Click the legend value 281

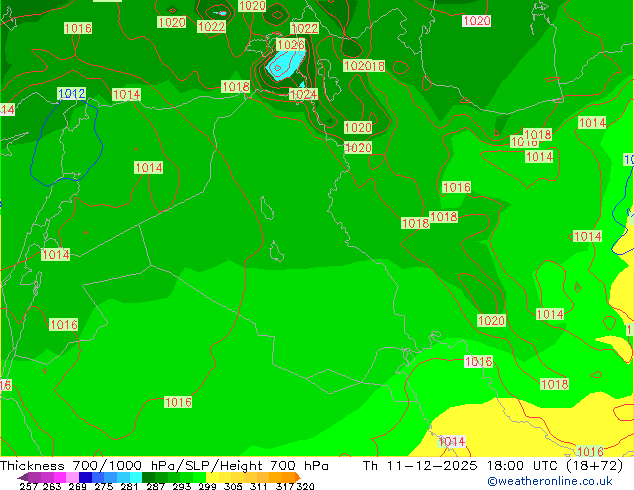point(129,486)
